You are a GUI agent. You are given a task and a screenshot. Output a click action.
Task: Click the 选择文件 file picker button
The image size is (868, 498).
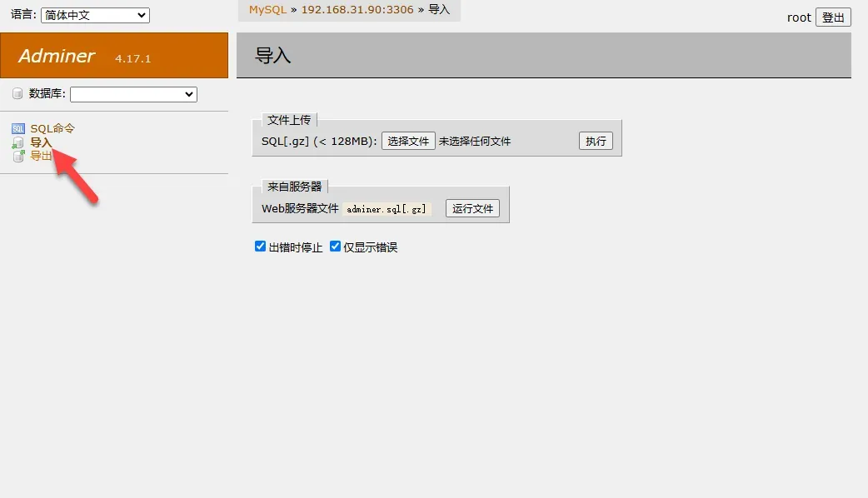(408, 141)
